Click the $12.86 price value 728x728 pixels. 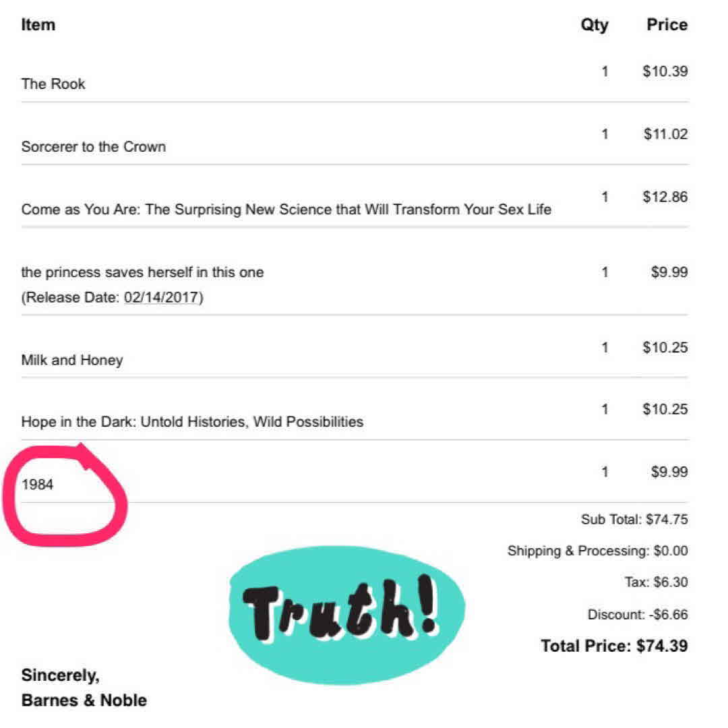coord(665,197)
